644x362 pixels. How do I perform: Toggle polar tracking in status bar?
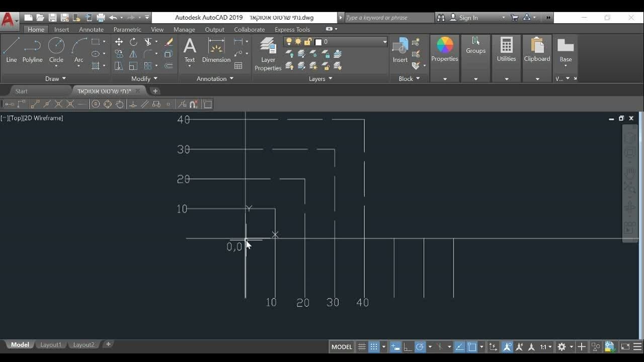click(x=420, y=347)
